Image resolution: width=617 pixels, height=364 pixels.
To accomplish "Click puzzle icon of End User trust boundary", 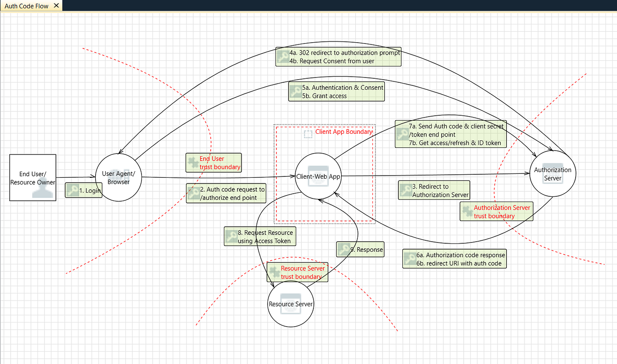I will (193, 162).
